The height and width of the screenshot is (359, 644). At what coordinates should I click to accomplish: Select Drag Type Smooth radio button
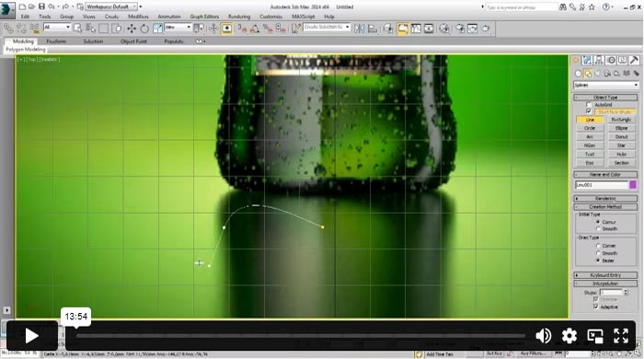point(598,253)
